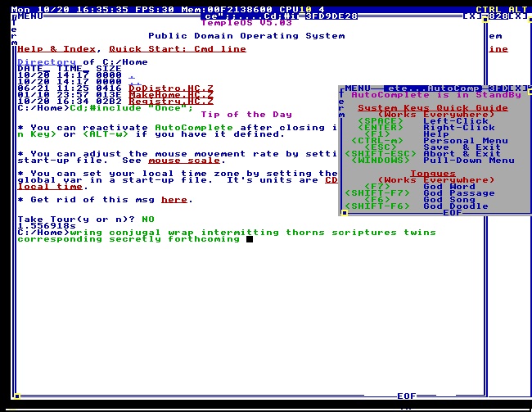Click the word 'scriptures' in command line
This screenshot has width=532, height=412.
pos(364,233)
